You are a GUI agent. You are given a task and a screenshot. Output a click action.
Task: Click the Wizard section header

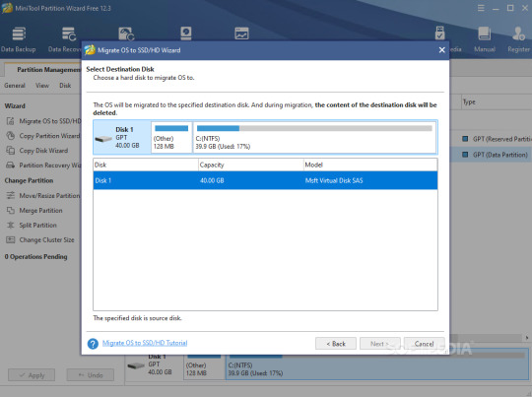click(15, 105)
